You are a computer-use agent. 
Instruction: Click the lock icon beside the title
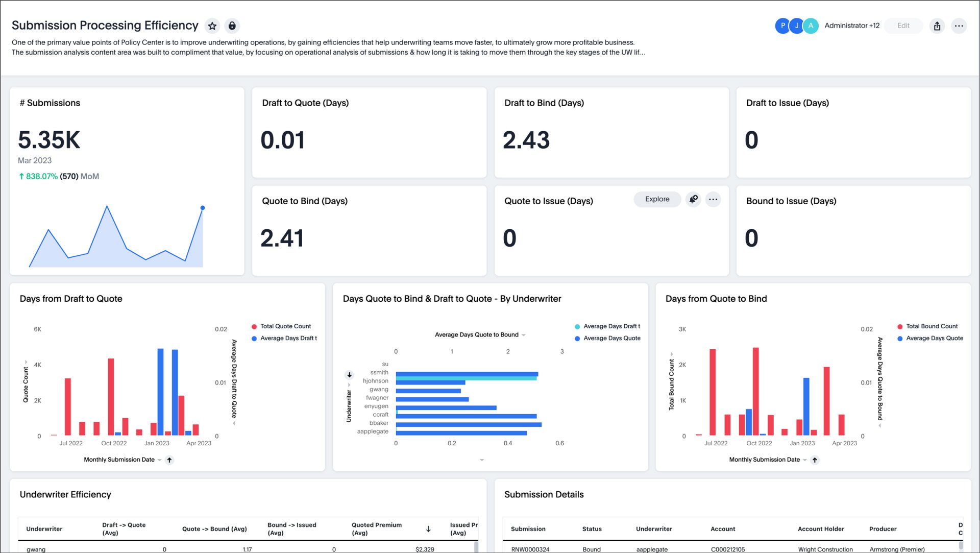pos(232,26)
